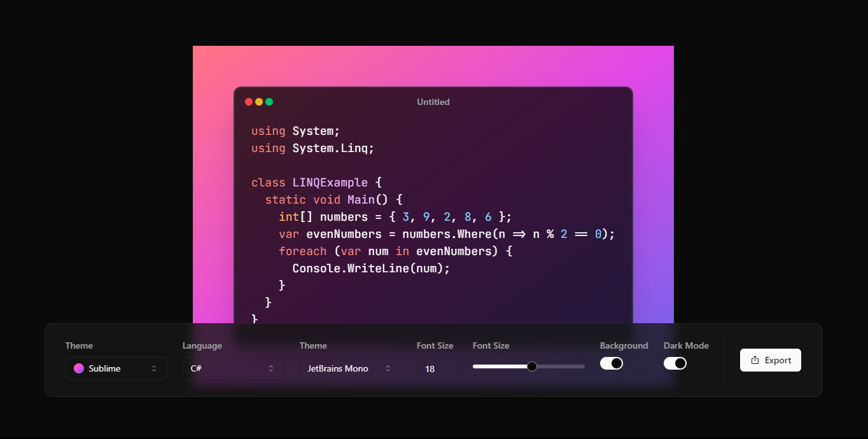Image resolution: width=868 pixels, height=439 pixels.
Task: Click the chevron icon on the Language selector
Action: (x=272, y=368)
